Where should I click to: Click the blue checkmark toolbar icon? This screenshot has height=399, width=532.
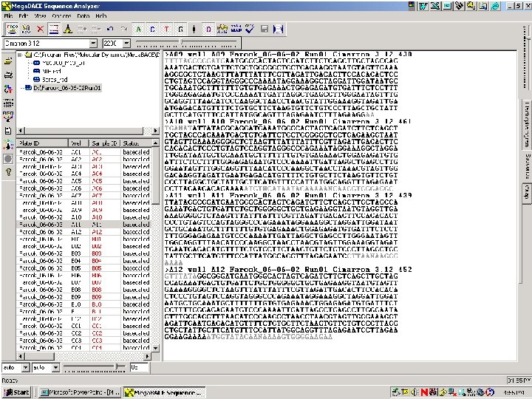tap(250, 29)
